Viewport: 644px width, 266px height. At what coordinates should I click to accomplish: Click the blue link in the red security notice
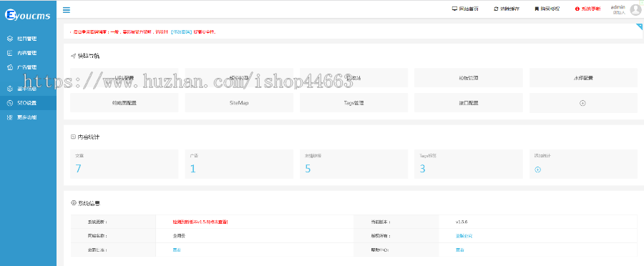[x=182, y=31]
